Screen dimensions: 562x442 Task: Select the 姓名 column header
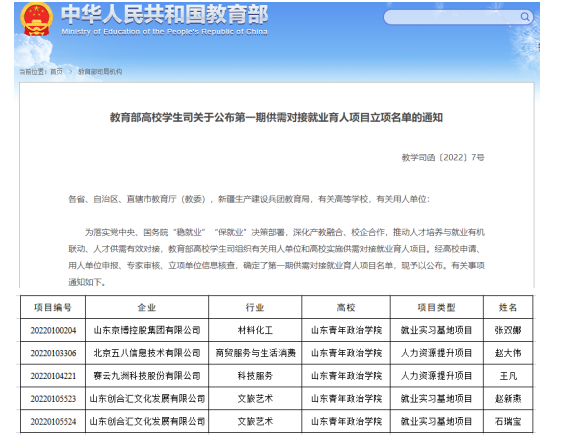pos(508,307)
